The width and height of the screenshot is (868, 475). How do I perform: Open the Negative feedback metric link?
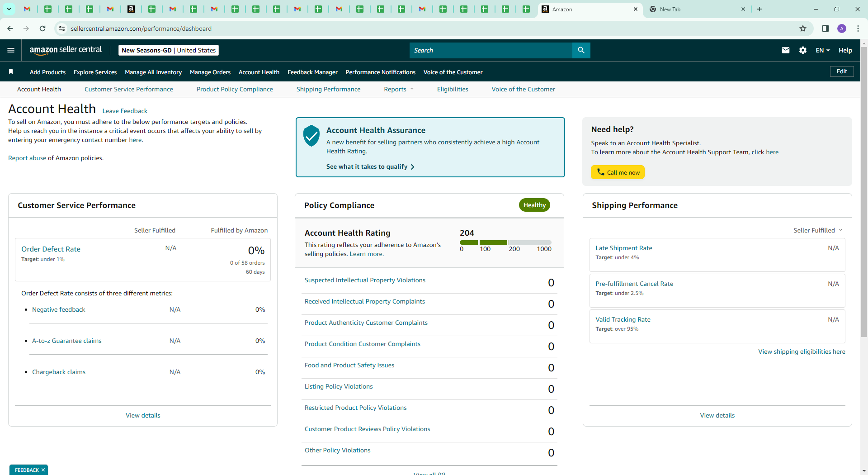coord(59,309)
